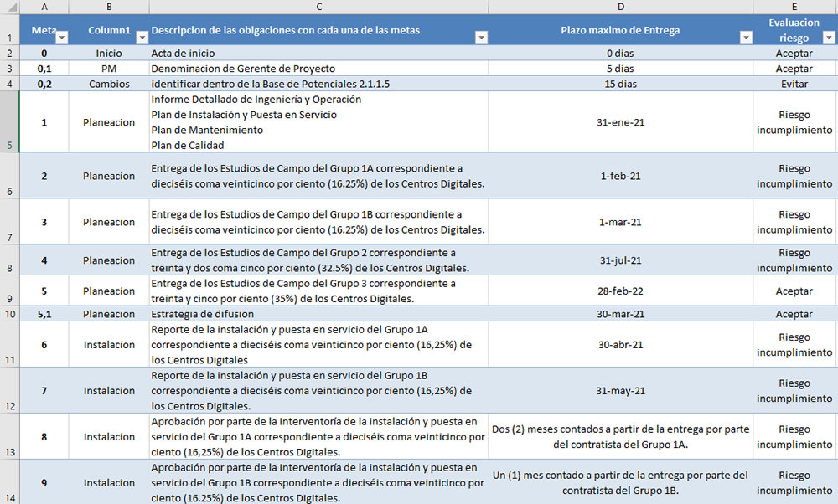The height and width of the screenshot is (504, 838).
Task: Select the '15 dias' deadline cell
Action: pyautogui.click(x=620, y=84)
